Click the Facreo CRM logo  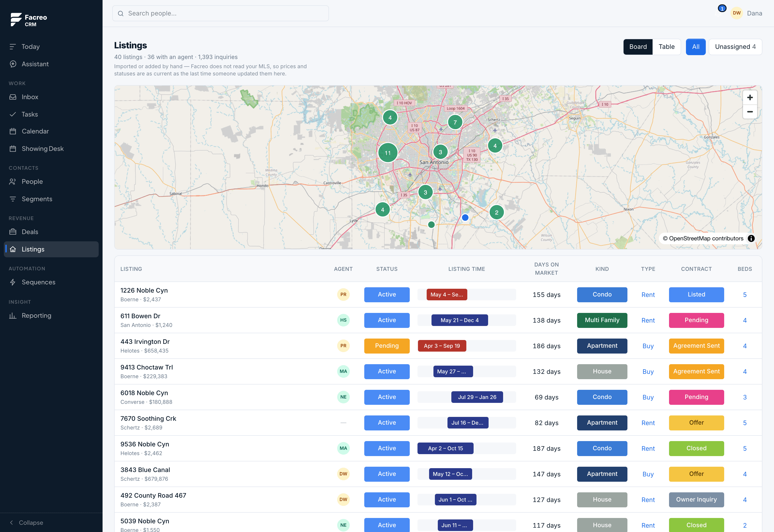pyautogui.click(x=29, y=20)
